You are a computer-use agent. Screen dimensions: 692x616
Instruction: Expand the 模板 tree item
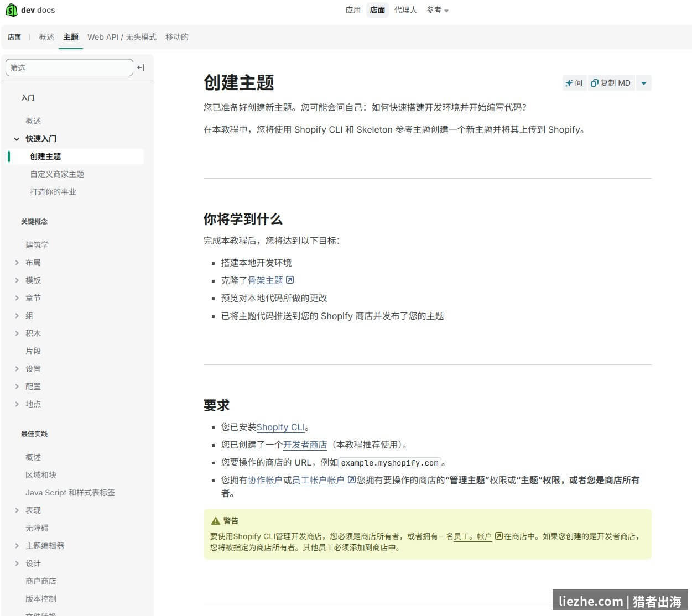point(17,280)
